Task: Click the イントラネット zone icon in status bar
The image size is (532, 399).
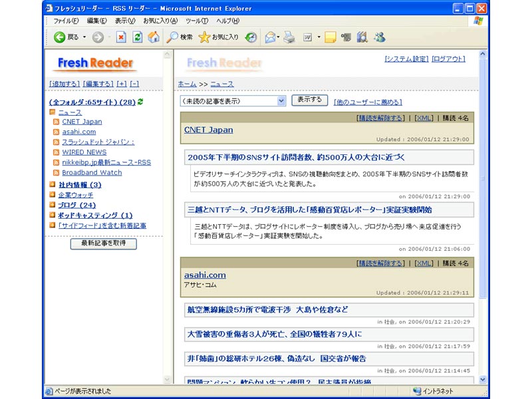Action: (417, 391)
